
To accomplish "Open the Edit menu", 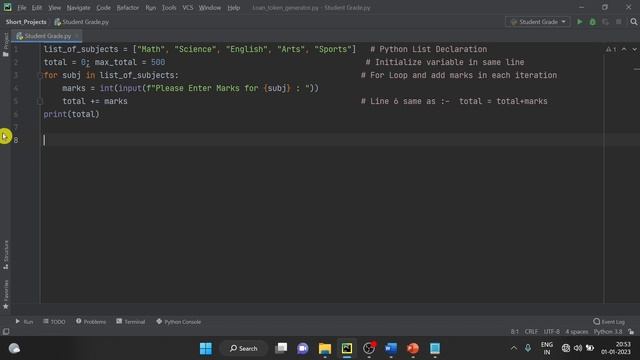I will pyautogui.click(x=37, y=8).
